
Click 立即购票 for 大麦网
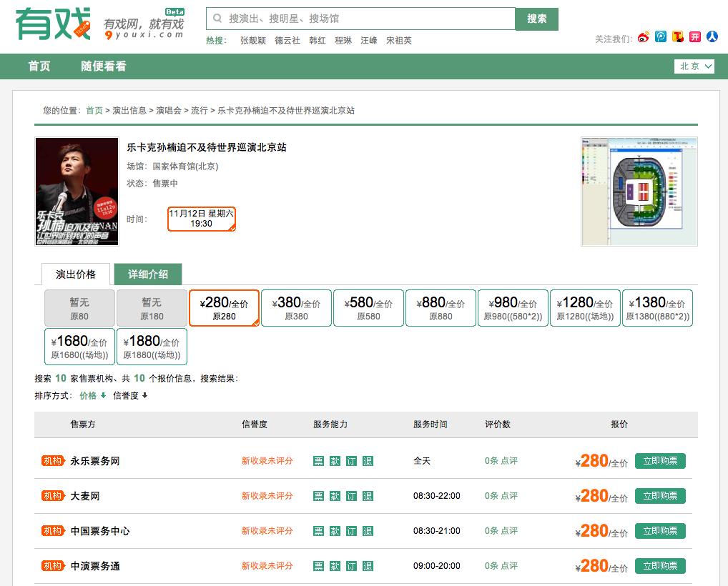click(660, 496)
